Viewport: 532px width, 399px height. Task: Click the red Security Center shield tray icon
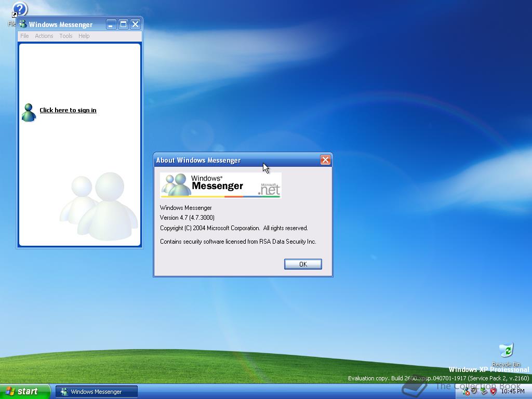click(494, 391)
